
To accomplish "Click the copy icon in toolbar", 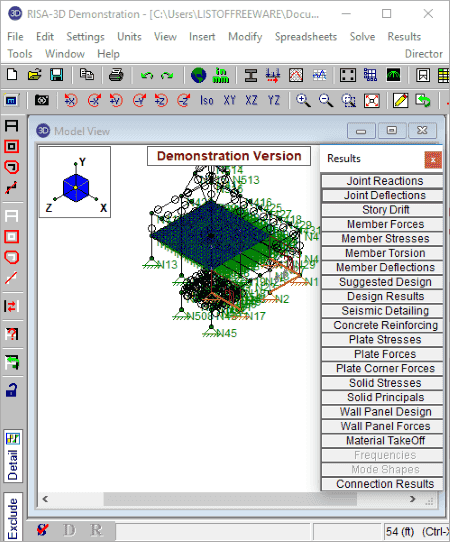I will [87, 75].
